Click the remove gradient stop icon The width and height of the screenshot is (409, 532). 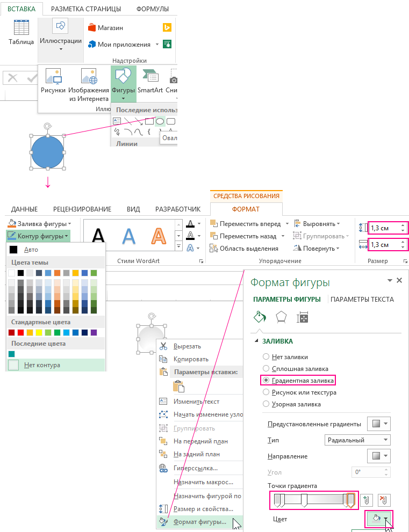click(x=384, y=500)
